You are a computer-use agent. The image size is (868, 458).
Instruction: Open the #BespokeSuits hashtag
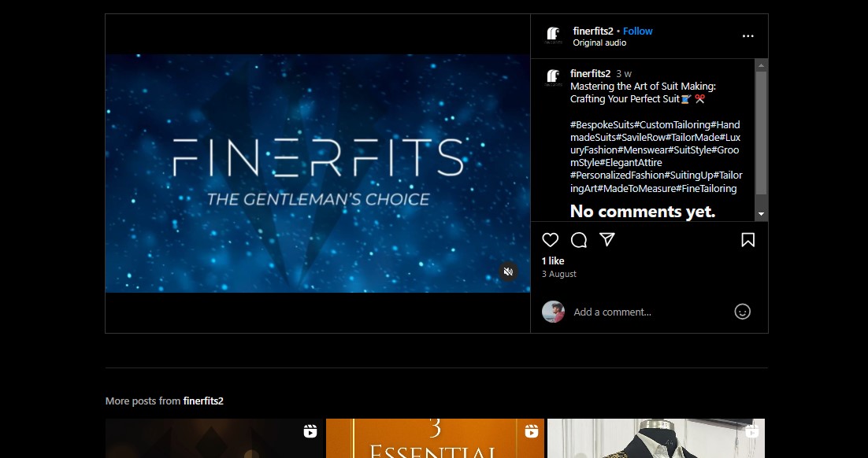[x=603, y=125]
